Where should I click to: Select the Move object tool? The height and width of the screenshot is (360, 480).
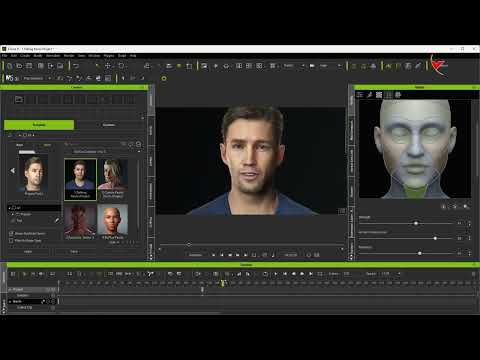click(108, 66)
